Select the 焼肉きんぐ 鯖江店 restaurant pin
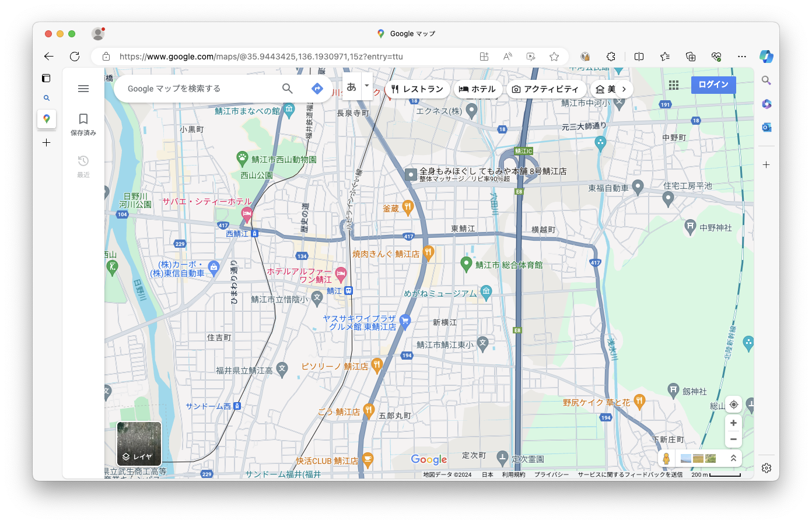 coord(428,252)
